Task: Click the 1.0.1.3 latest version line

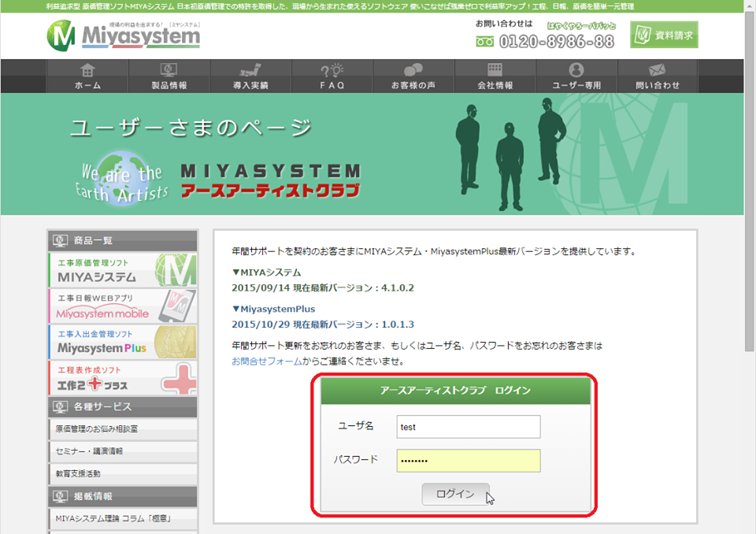Action: coord(323,324)
